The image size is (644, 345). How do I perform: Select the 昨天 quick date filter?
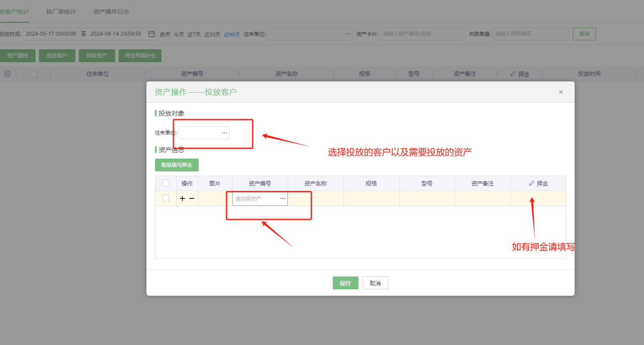click(165, 34)
